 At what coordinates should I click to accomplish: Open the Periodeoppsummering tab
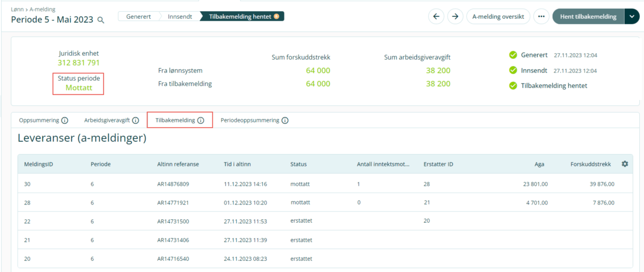250,121
